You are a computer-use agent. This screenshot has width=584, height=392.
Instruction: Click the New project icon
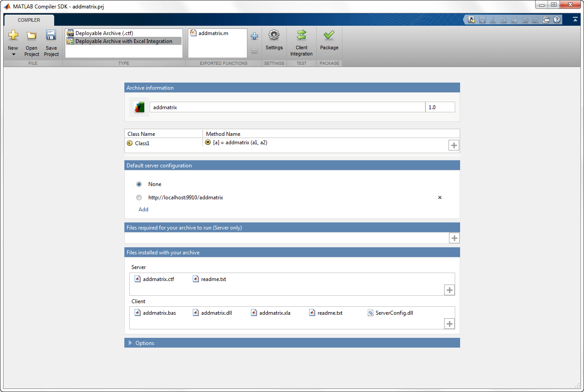[13, 36]
